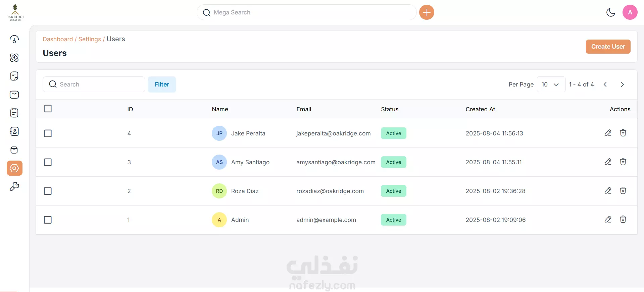Delete Amy Santiago using the trash icon
This screenshot has width=644, height=292.
click(x=623, y=162)
